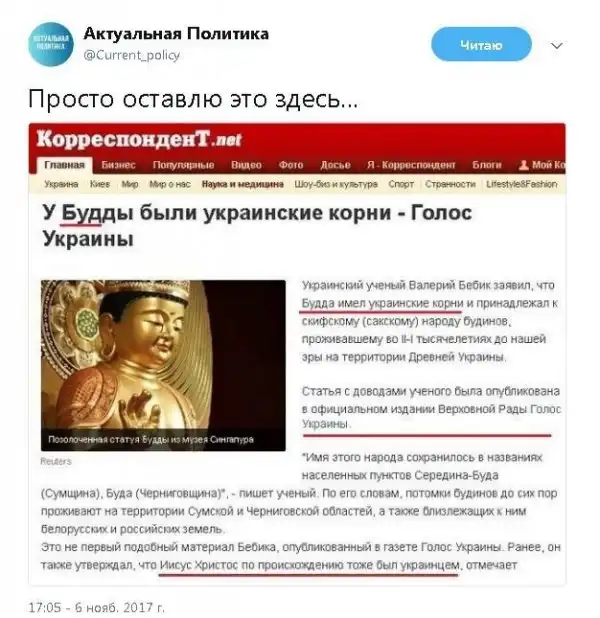Viewport: 600px width, 618px height.
Task: Open the Фото section
Action: coord(291,165)
